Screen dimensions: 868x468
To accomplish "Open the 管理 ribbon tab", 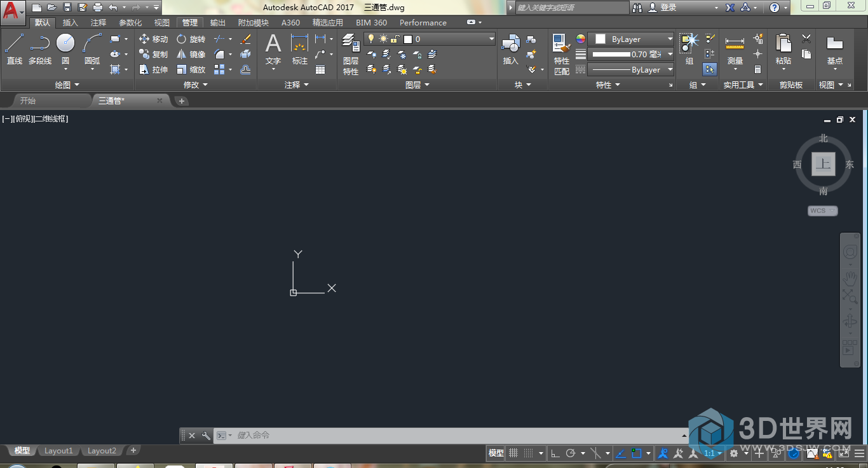I will pyautogui.click(x=190, y=23).
